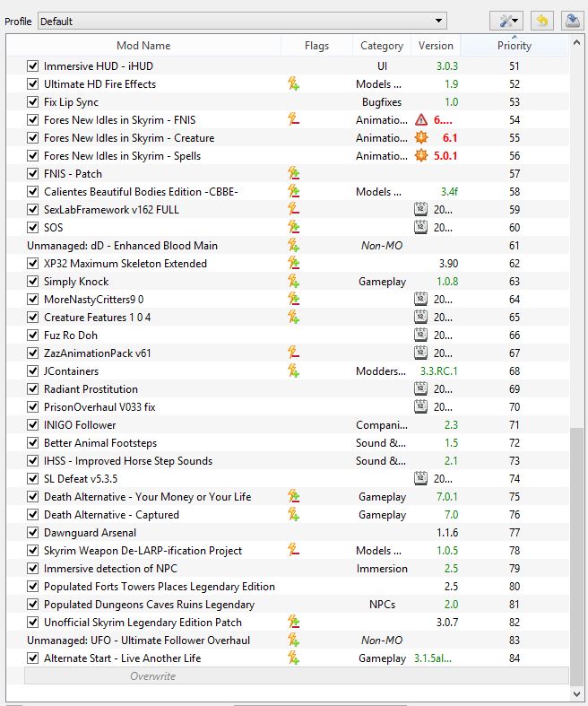The height and width of the screenshot is (706, 588).
Task: Click calendar icon on SL Defeat v5.3.5
Action: coord(420,479)
